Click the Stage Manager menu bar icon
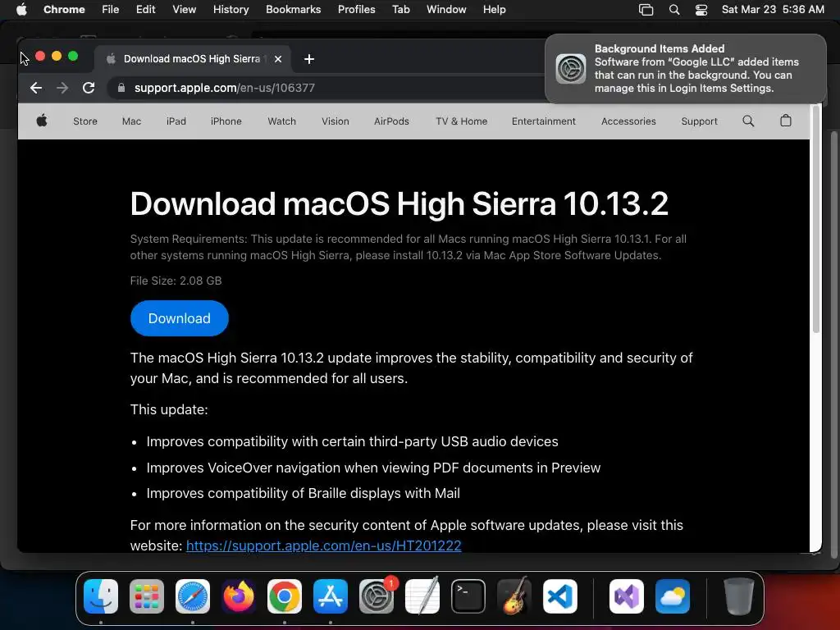Image resolution: width=840 pixels, height=630 pixels. 646,10
